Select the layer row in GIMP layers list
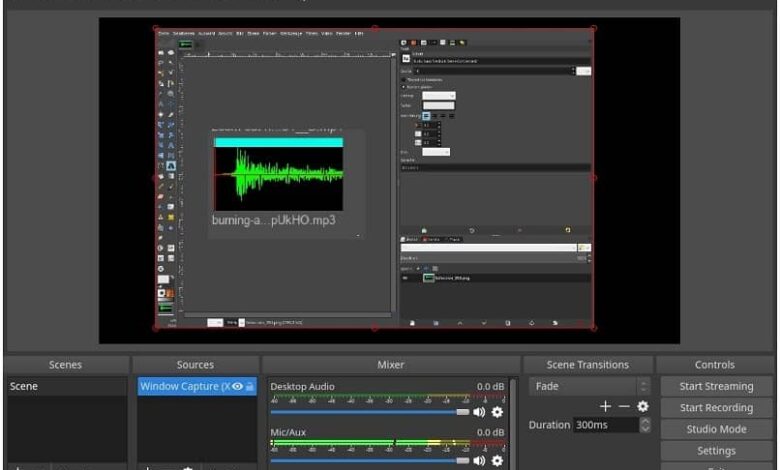Viewport: 780px width, 470px height. [495, 278]
